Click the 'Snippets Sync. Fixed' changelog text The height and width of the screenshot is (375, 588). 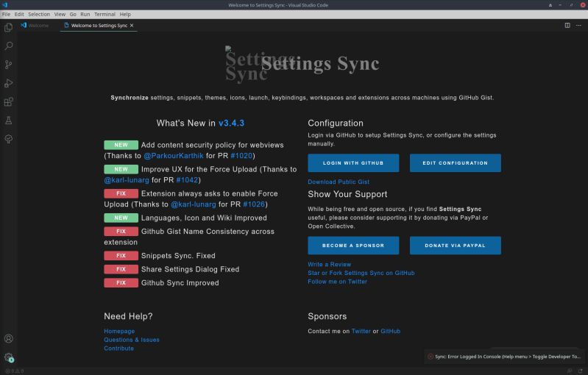(178, 256)
